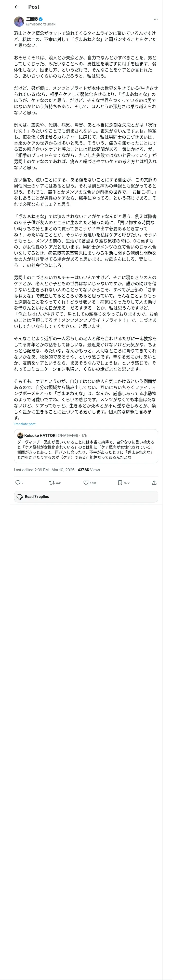Click the Keisuke HATTORI name in quote
Viewport: 172px width, 980px height.
41,435
